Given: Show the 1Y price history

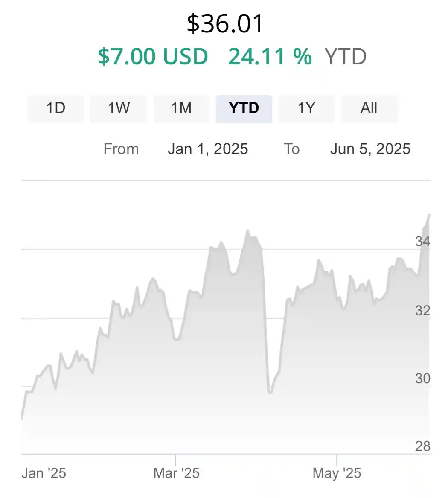Looking at the screenshot, I should click(306, 109).
